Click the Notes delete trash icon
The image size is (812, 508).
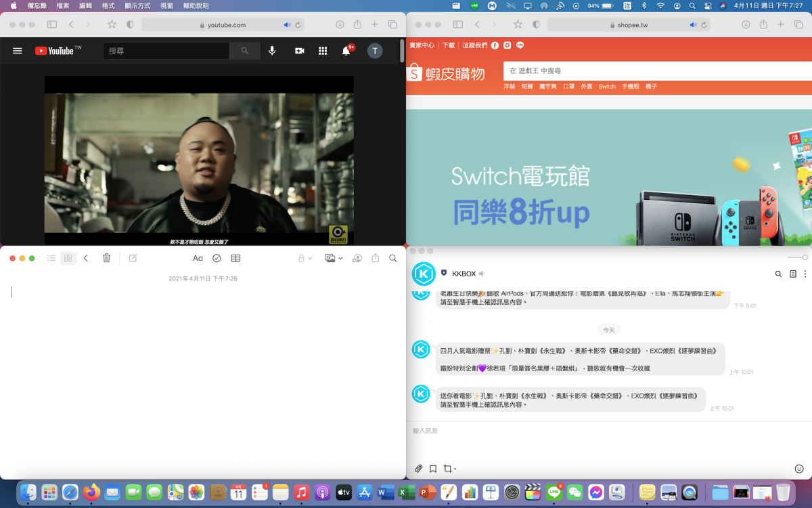106,258
